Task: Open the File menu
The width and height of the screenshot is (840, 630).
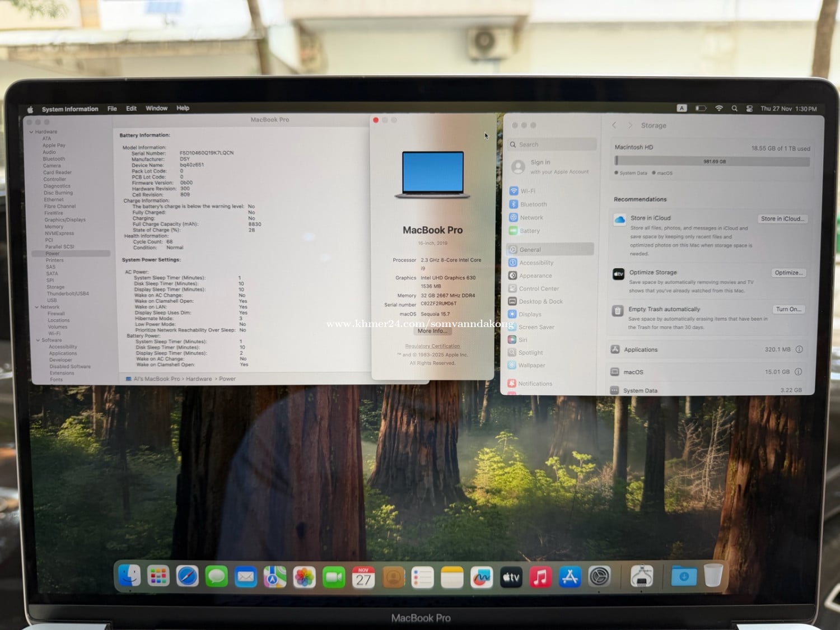Action: (112, 109)
